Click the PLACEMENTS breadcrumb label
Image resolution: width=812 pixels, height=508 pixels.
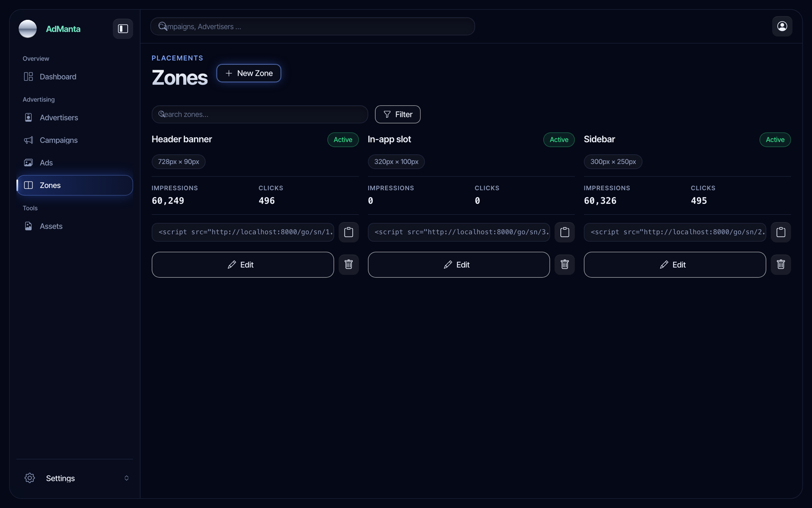tap(177, 58)
